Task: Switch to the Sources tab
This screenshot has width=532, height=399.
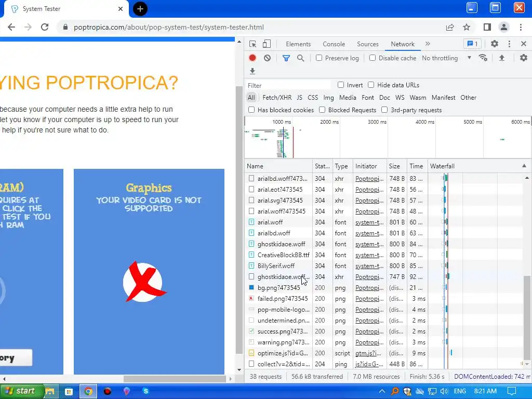Action: pos(367,44)
